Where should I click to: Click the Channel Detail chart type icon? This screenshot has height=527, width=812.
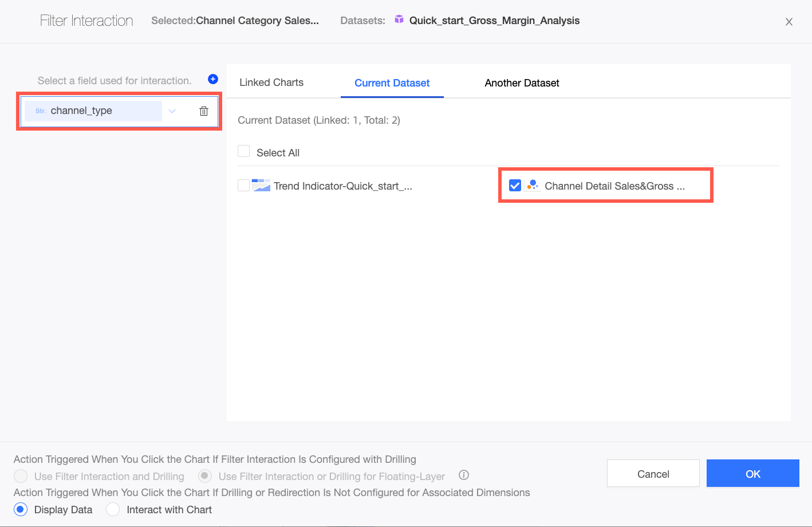tap(533, 186)
